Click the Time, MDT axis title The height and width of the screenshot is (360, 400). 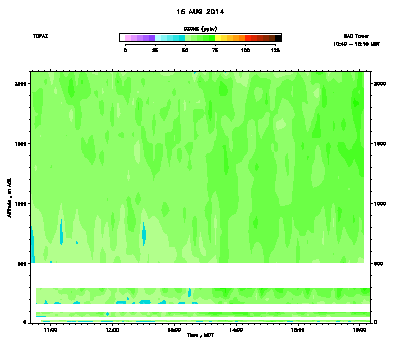(200, 335)
